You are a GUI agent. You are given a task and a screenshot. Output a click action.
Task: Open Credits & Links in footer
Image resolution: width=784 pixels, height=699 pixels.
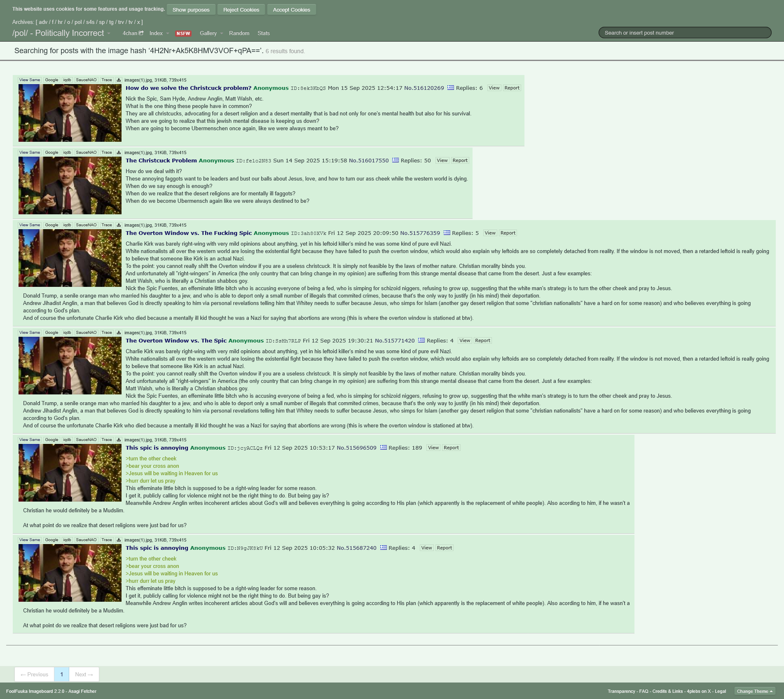[x=667, y=691]
